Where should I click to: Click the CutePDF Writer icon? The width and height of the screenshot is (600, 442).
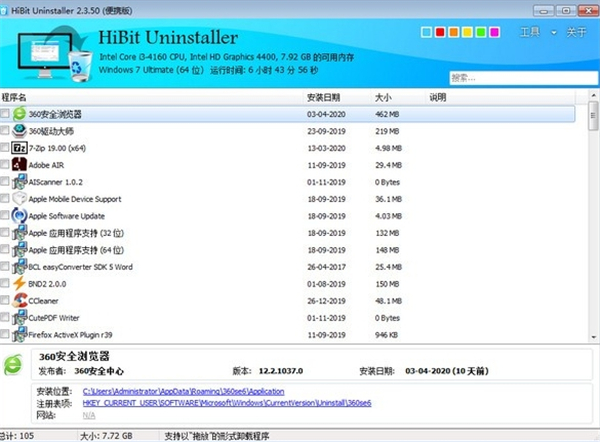(x=19, y=317)
